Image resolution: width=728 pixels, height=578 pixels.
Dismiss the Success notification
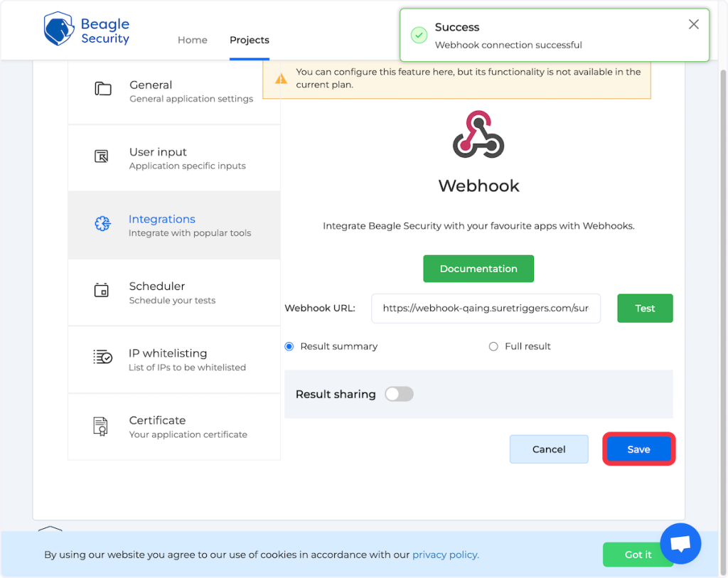694,25
